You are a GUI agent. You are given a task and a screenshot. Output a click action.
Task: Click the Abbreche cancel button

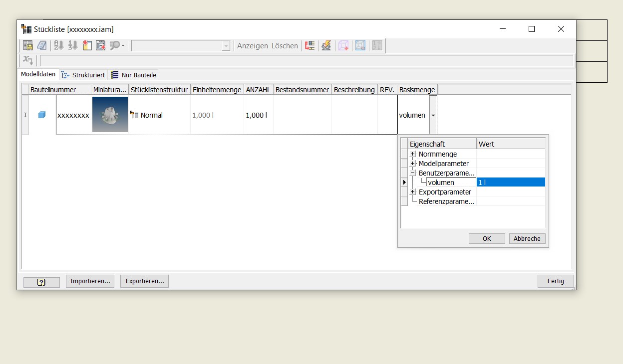click(x=527, y=239)
